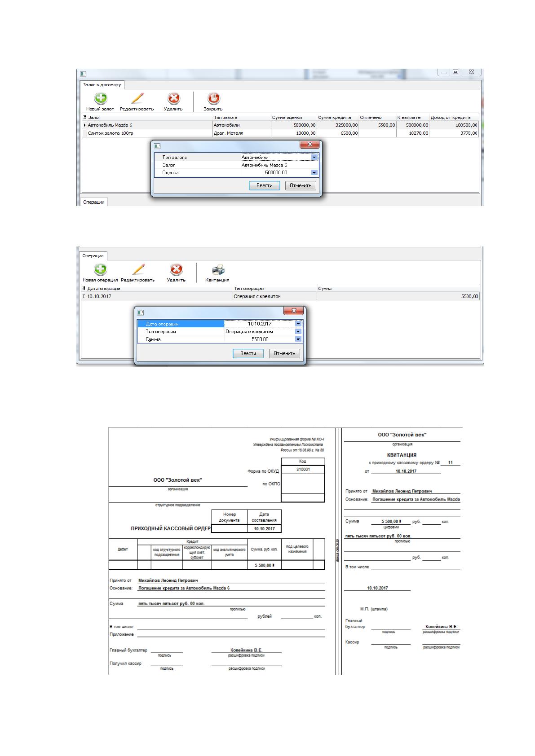
Task: Click the pencil Редактировать icon in the Залог toolbar
Action: (x=137, y=99)
